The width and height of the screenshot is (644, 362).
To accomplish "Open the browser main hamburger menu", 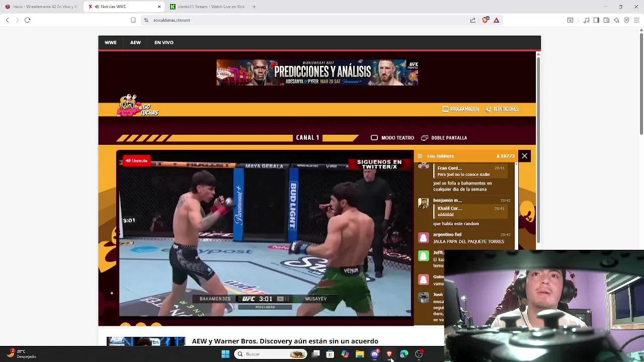I will point(637,20).
